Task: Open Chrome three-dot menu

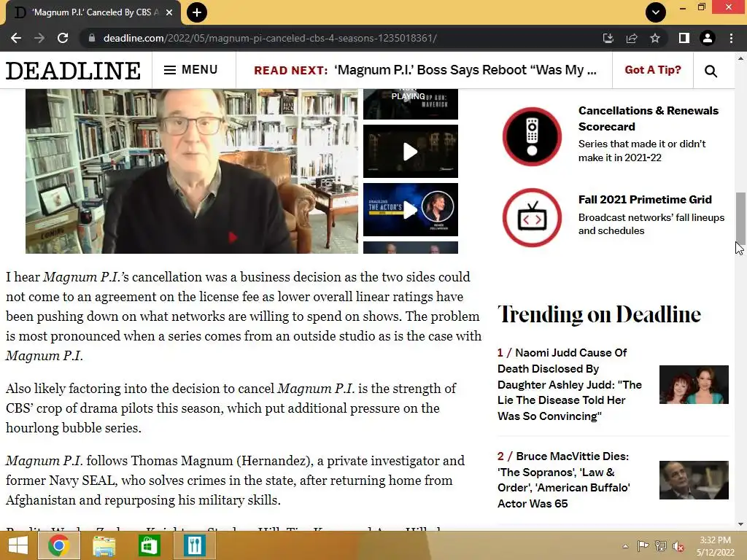Action: (x=731, y=38)
